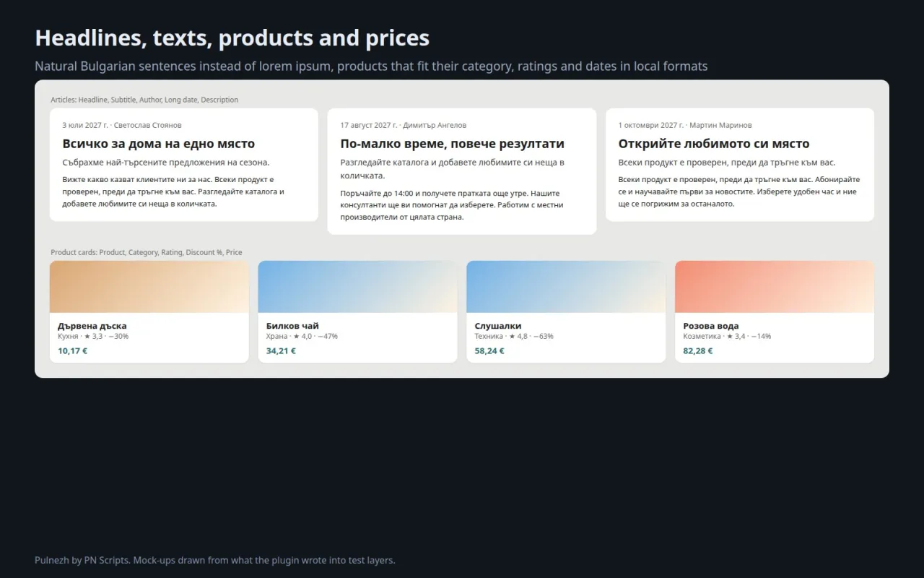The height and width of the screenshot is (578, 924).
Task: Click subtitle beginning 'Разгледайте каталога и добавете'
Action: (x=453, y=169)
